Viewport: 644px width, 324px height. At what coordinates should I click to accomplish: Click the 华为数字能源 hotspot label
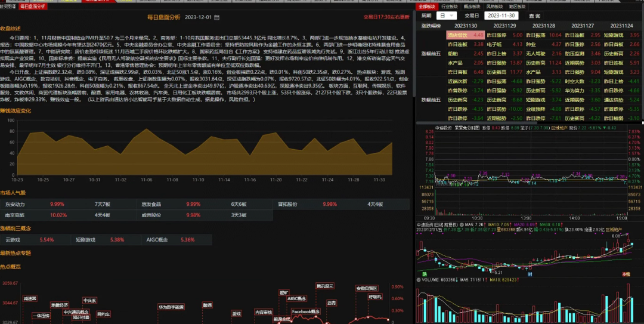[x=171, y=307]
